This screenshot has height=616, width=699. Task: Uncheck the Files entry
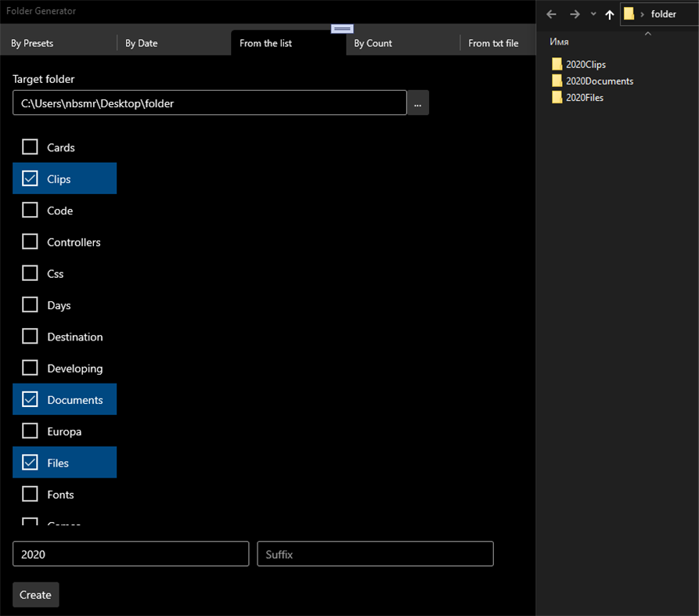pos(30,462)
